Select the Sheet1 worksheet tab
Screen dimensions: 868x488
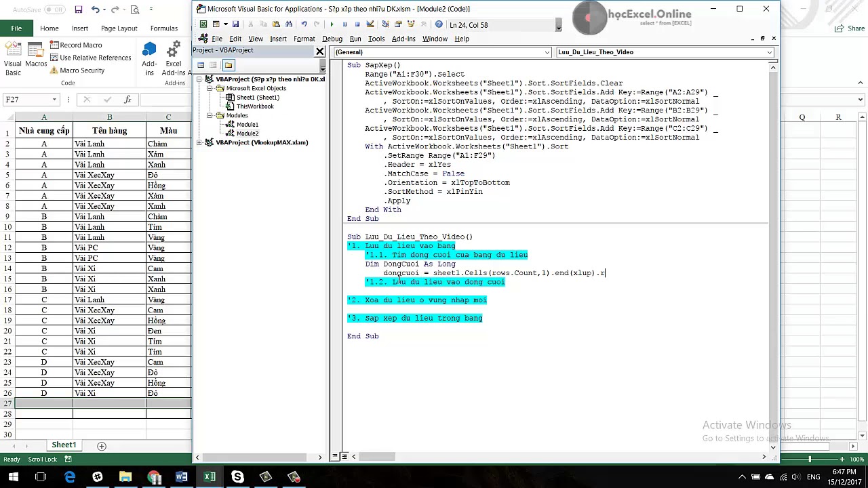(64, 445)
